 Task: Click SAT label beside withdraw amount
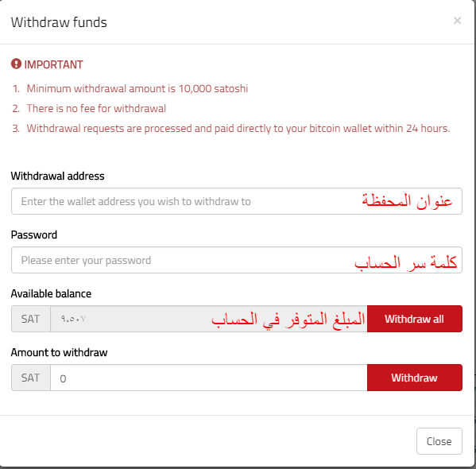click(31, 378)
